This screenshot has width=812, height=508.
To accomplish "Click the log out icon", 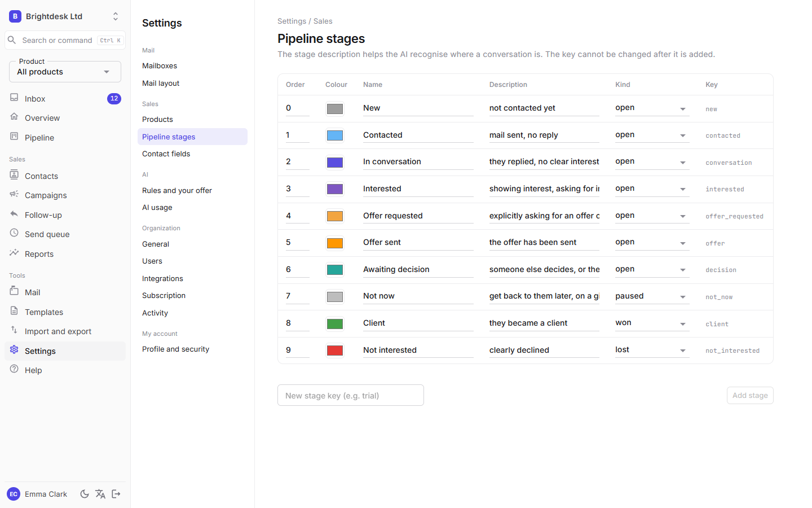I will (x=116, y=494).
